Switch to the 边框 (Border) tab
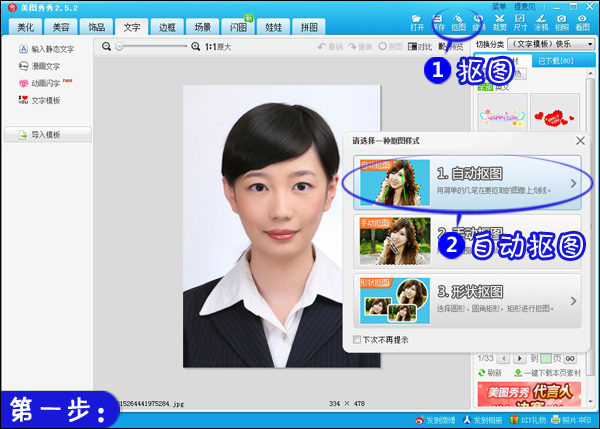600x429 pixels. (167, 27)
